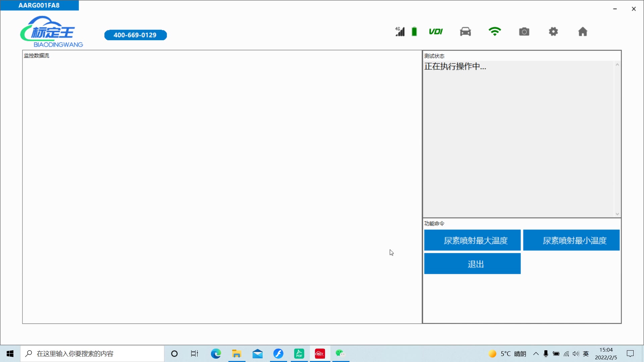Click the test status scrollbar up arrow
This screenshot has width=644, height=362.
pyautogui.click(x=617, y=65)
